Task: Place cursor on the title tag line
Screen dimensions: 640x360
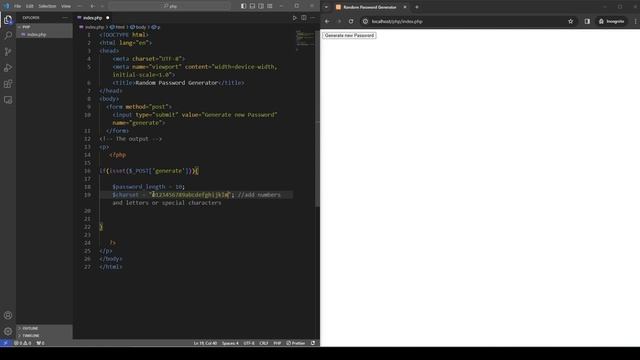Action: [x=178, y=83]
